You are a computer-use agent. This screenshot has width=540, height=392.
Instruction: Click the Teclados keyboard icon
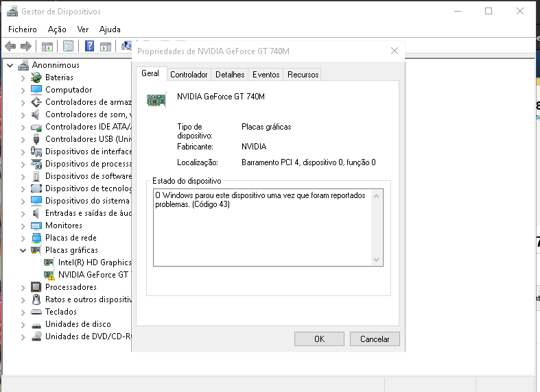[x=36, y=312]
